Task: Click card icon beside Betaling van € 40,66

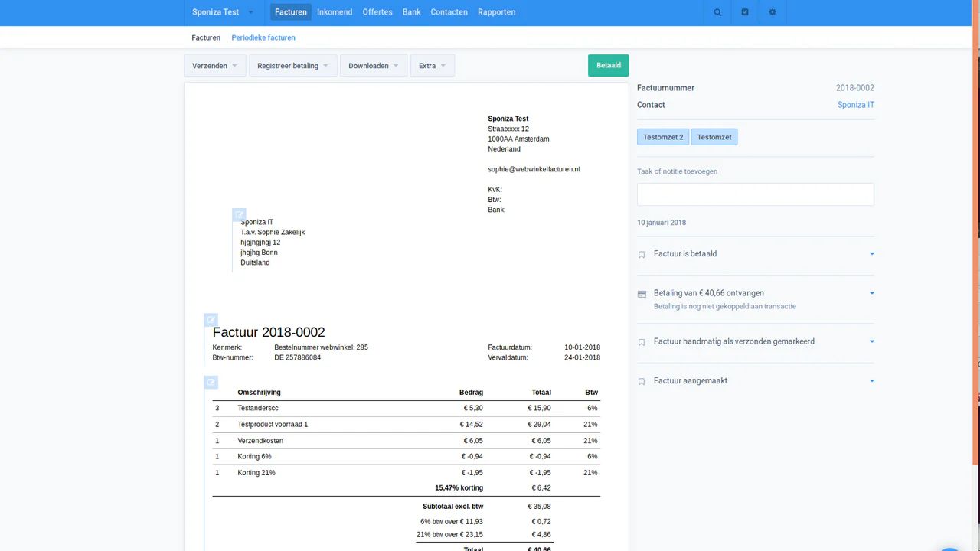Action: [642, 293]
